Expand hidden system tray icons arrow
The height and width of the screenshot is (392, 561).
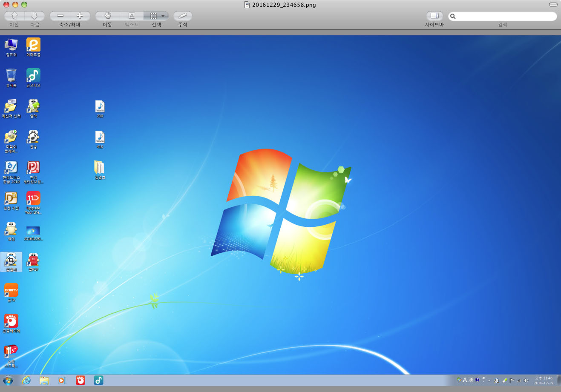(x=489, y=381)
